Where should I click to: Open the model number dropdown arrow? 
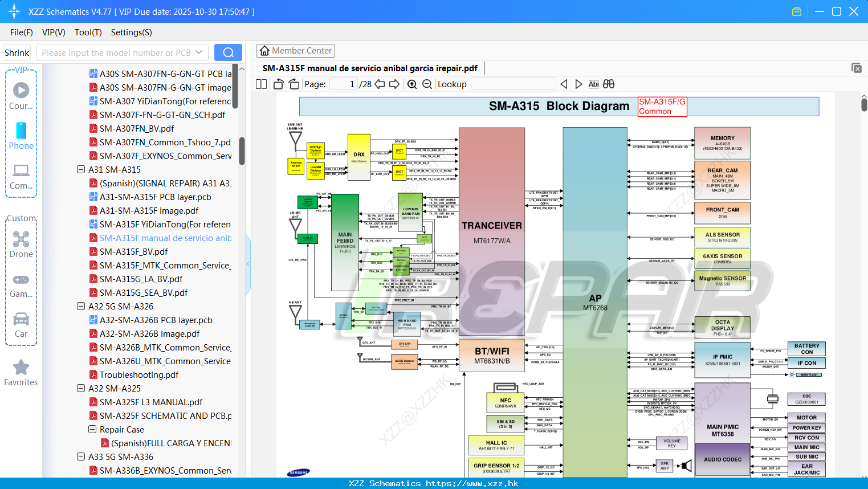[x=199, y=52]
